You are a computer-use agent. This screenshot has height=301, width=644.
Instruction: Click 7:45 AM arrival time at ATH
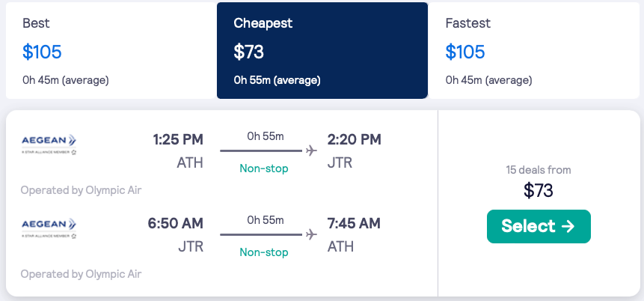click(355, 223)
